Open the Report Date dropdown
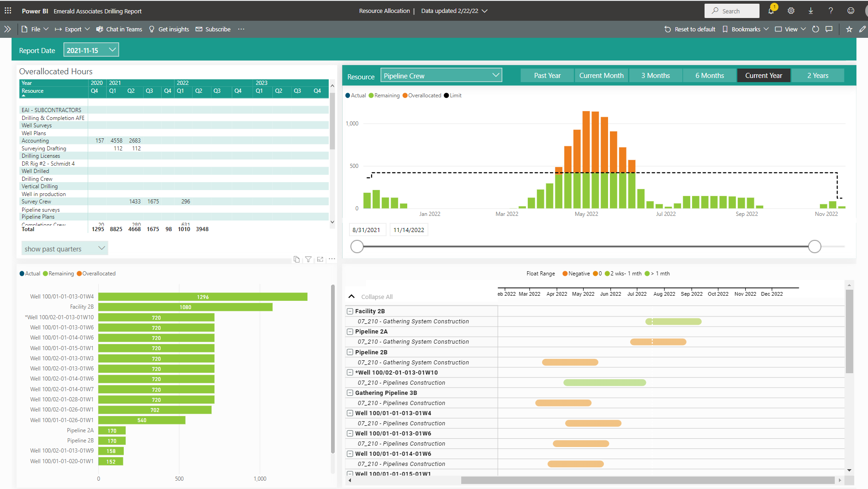The image size is (868, 489). click(91, 50)
